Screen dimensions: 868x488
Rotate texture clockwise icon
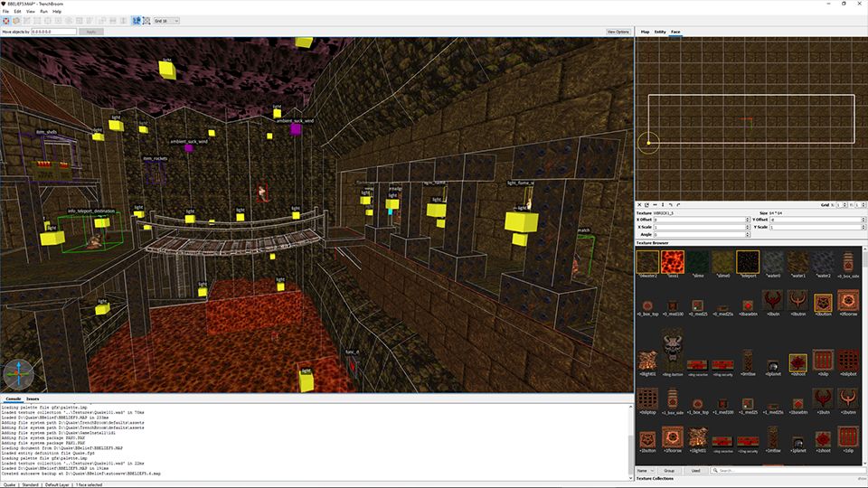tap(677, 205)
